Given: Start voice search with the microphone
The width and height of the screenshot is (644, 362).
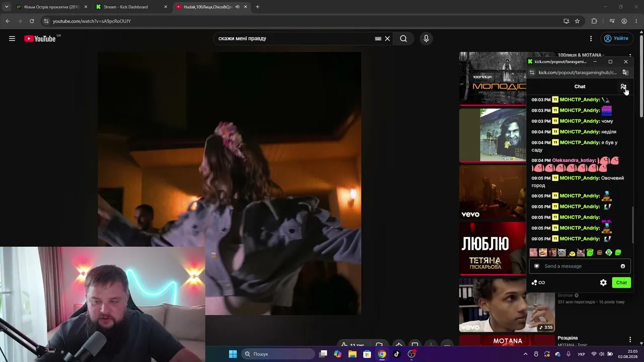Looking at the screenshot, I should (426, 39).
